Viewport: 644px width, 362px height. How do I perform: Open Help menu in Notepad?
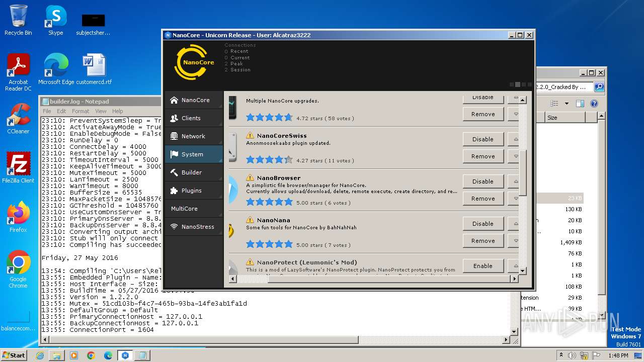[118, 111]
